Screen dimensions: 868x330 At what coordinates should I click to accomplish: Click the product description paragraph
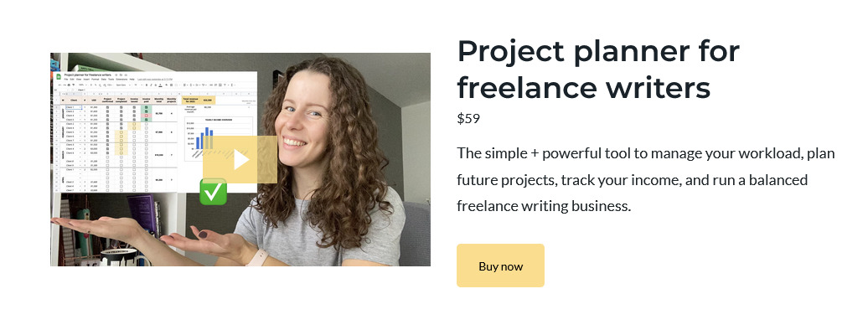pos(645,180)
